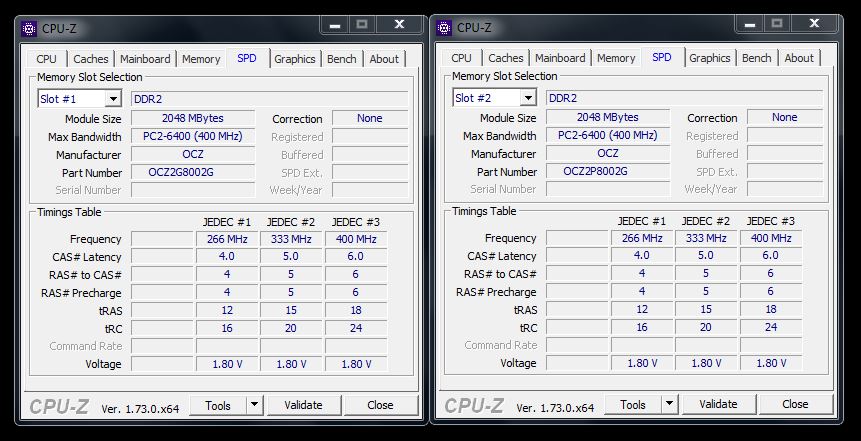Open Tools dropdown arrow in left window
861x441 pixels.
click(x=254, y=405)
